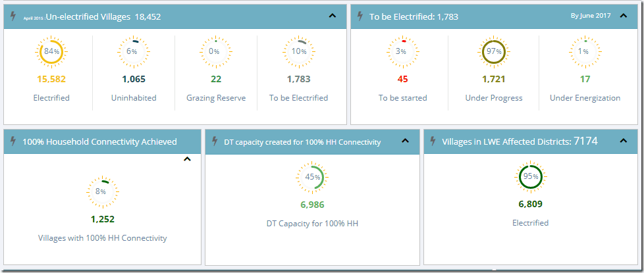
Task: Click lightning icon next to 100% Household Connectivity Achieved
Action: 14,141
